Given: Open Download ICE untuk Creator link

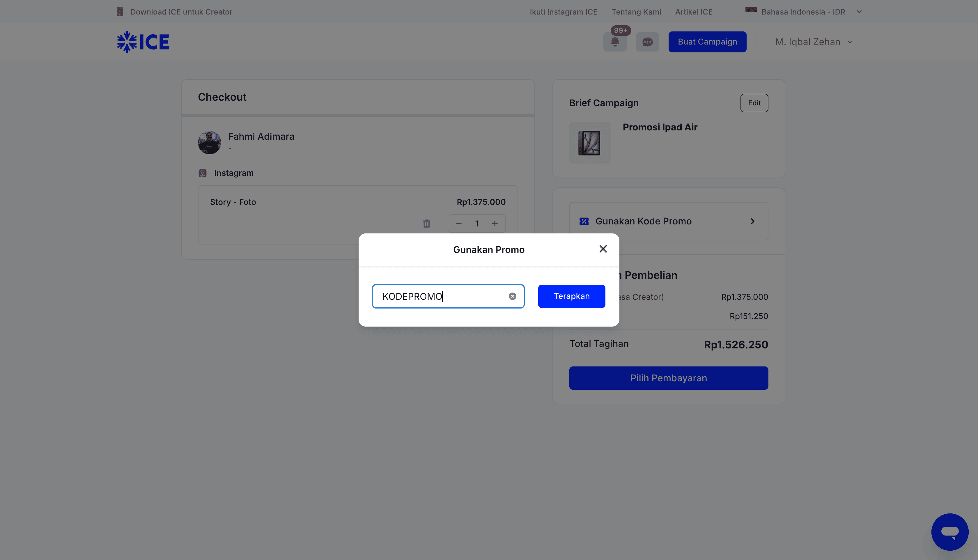Looking at the screenshot, I should [181, 12].
